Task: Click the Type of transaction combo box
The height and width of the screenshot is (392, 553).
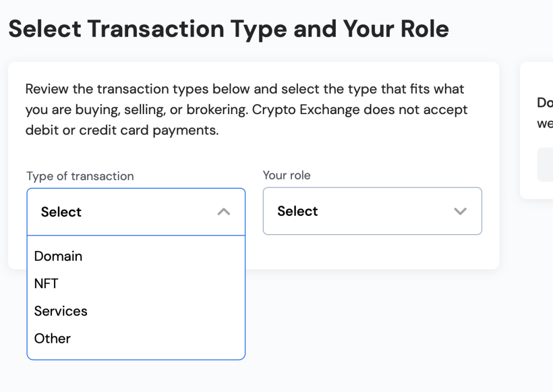Action: pos(136,212)
